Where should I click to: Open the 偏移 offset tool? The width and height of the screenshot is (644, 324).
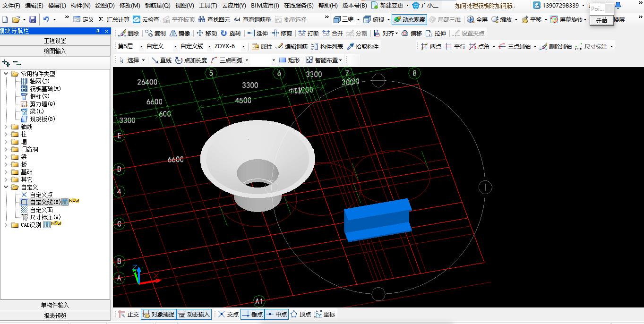(x=412, y=34)
